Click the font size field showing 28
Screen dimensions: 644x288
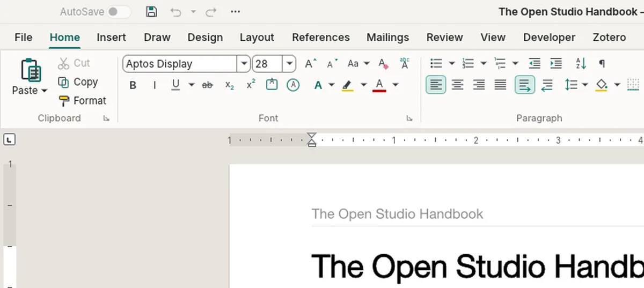tap(268, 64)
